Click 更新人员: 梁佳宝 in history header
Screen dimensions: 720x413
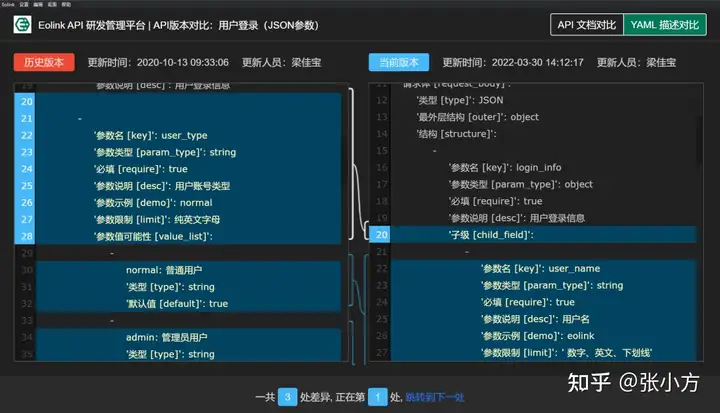[281, 62]
